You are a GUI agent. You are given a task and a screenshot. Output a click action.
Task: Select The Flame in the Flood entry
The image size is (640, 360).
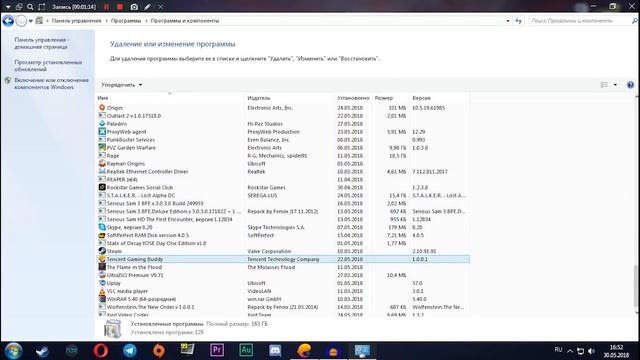pyautogui.click(x=283, y=267)
